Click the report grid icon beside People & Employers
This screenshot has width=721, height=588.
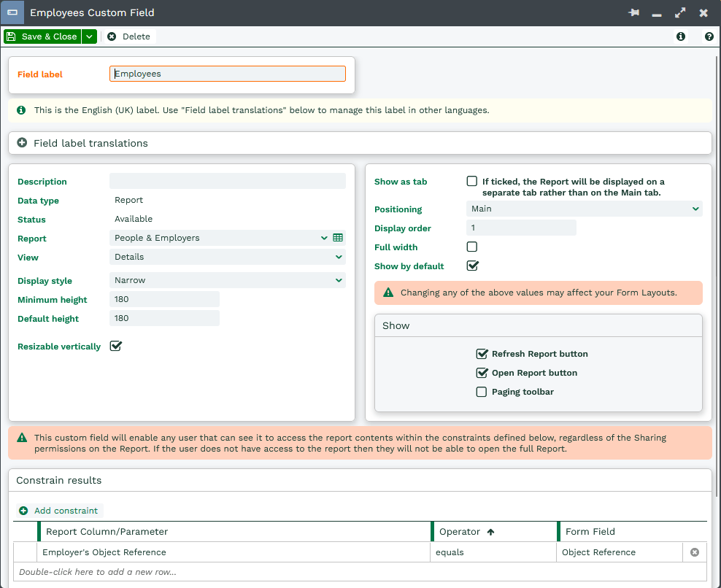(338, 238)
